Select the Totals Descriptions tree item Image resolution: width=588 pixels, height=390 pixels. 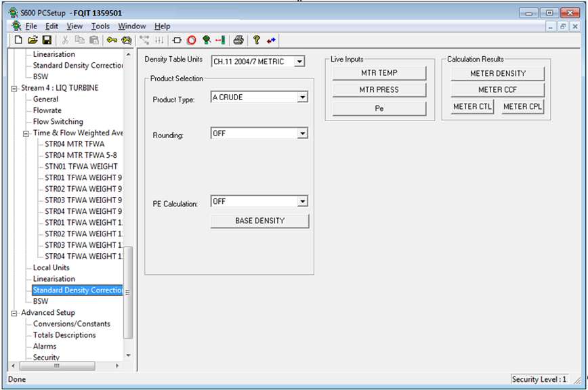(64, 335)
